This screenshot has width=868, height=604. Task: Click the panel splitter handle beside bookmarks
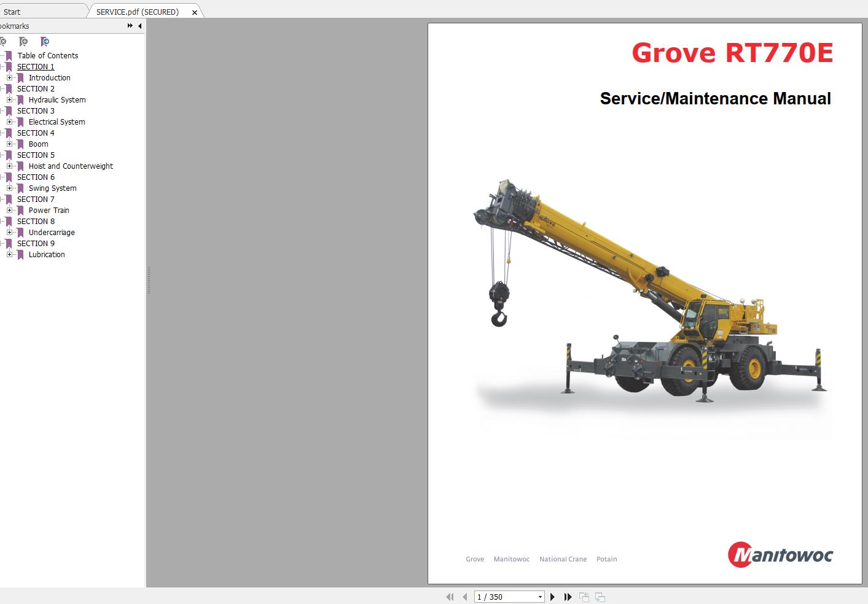coord(148,280)
